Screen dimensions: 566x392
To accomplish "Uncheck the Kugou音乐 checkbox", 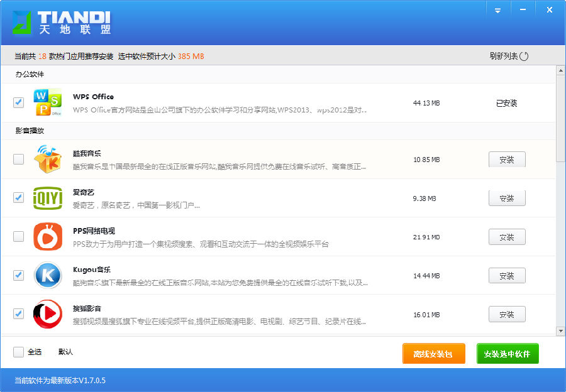I will [18, 275].
